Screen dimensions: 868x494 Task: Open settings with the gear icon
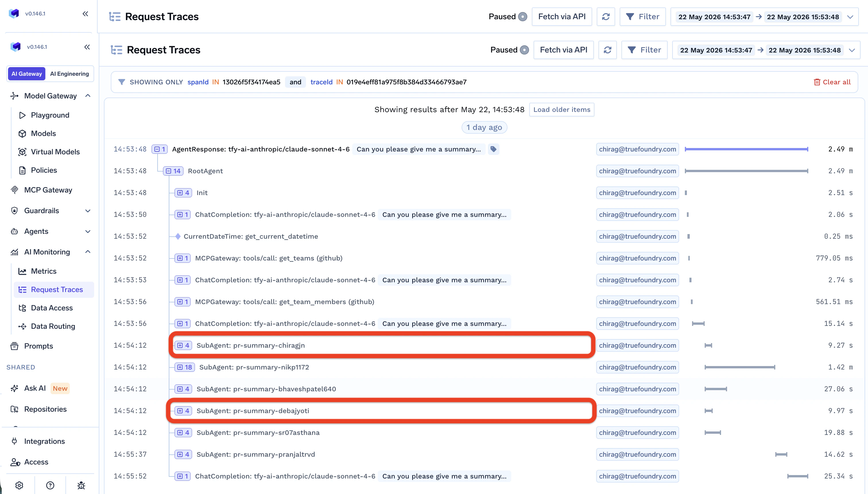tap(19, 485)
